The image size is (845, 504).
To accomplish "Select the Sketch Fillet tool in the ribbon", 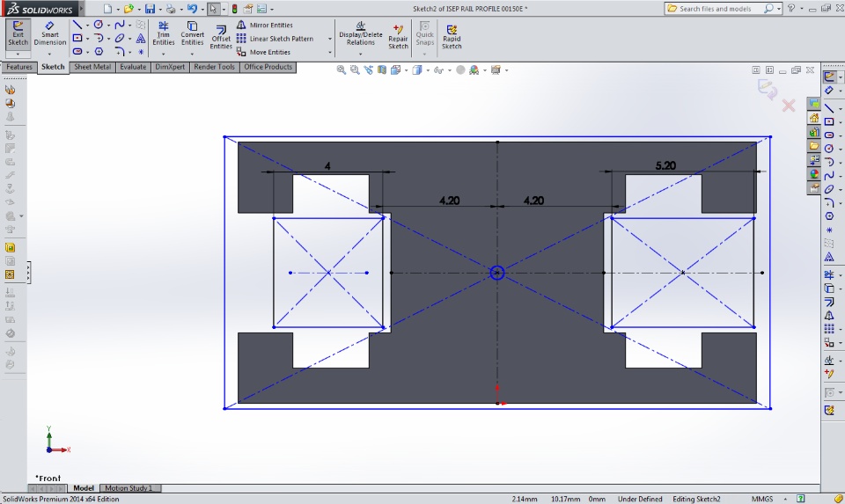I will pos(120,52).
